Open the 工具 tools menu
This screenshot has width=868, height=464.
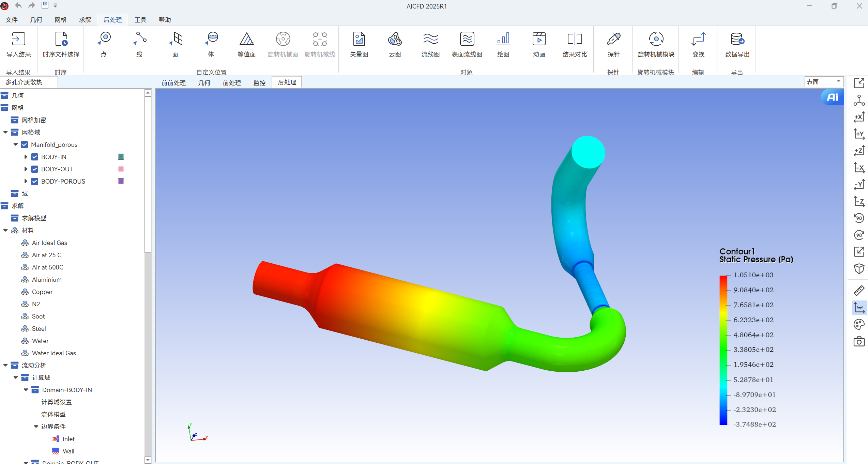click(140, 20)
